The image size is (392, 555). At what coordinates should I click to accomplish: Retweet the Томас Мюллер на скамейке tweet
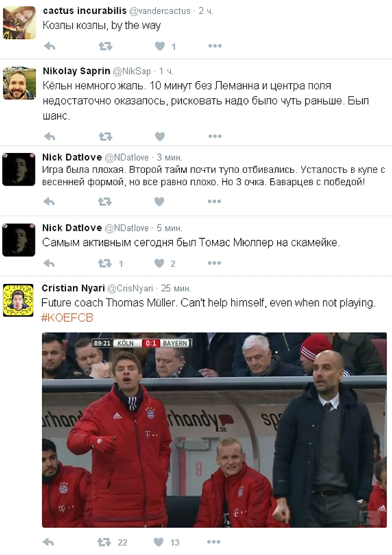(105, 263)
